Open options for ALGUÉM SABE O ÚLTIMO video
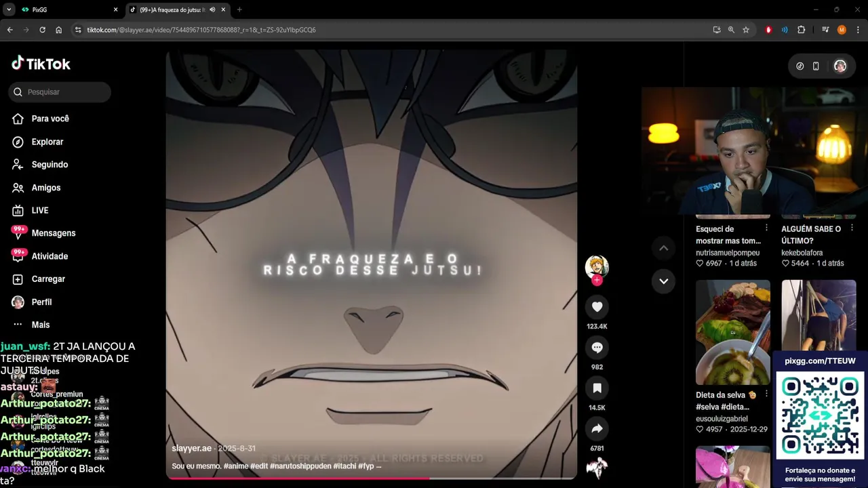 pyautogui.click(x=852, y=228)
